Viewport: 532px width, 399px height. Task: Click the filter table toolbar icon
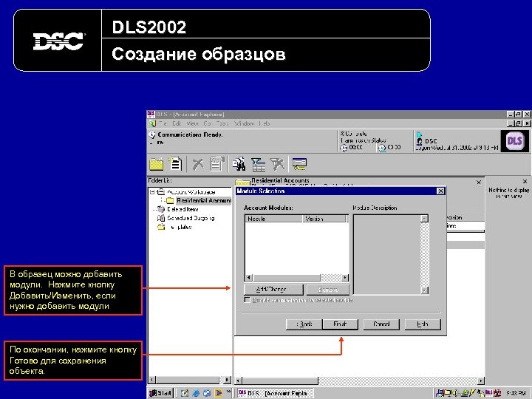[x=258, y=165]
